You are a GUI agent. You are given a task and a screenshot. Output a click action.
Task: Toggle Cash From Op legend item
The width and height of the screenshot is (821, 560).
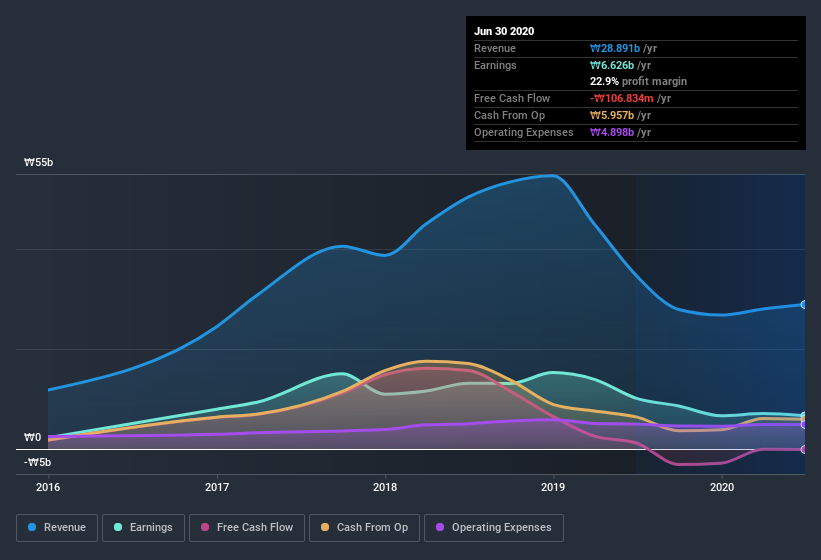pos(364,528)
